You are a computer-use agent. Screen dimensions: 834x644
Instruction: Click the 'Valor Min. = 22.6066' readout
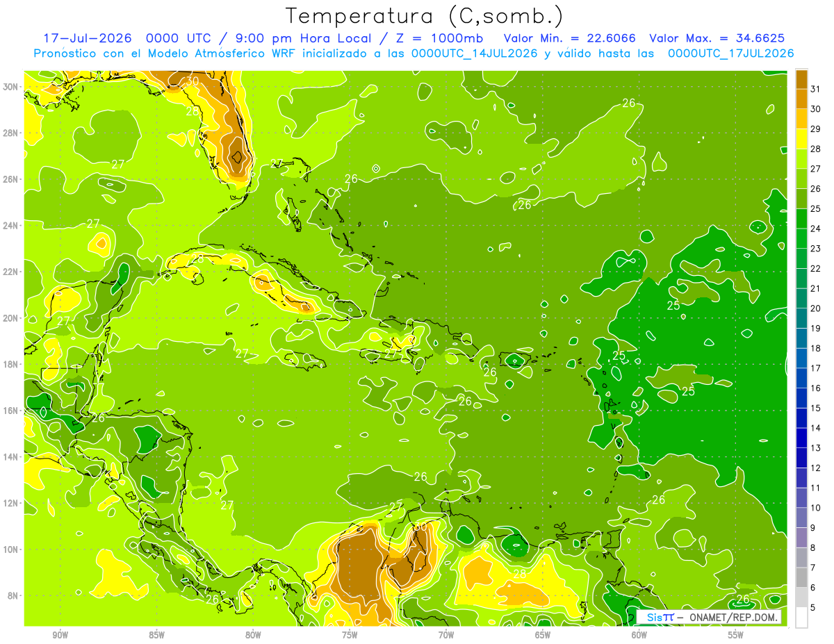tap(571, 38)
